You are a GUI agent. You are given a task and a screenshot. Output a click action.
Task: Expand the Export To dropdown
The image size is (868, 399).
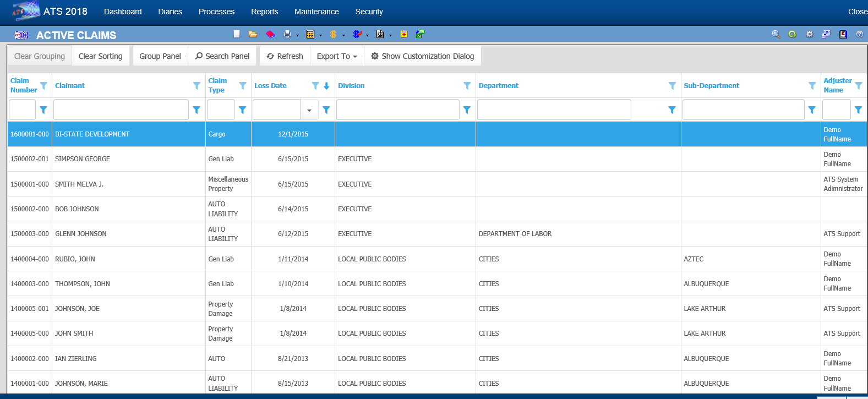tap(337, 56)
